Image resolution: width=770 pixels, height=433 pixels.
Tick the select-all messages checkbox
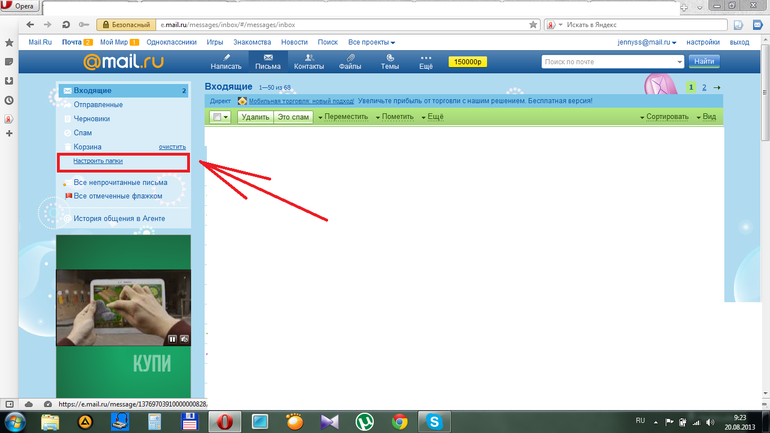coord(217,117)
